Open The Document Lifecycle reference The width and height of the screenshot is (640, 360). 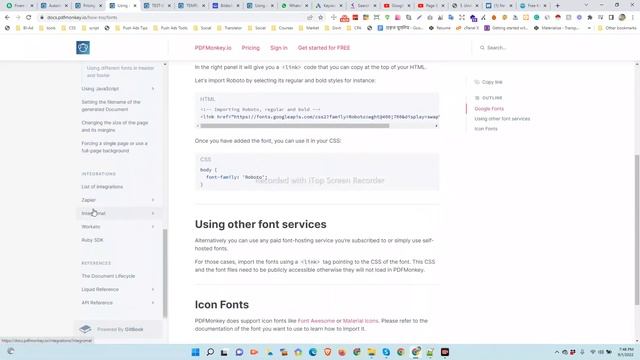click(108, 276)
